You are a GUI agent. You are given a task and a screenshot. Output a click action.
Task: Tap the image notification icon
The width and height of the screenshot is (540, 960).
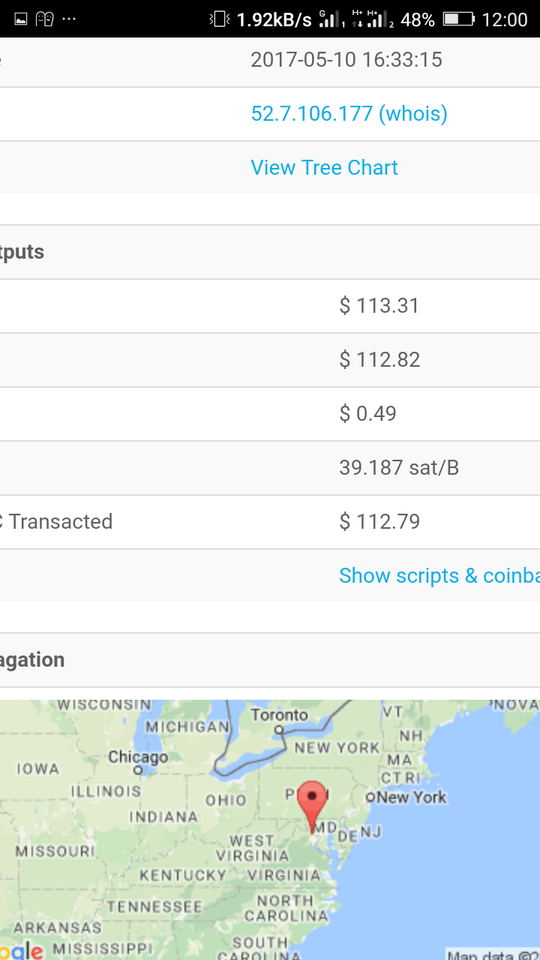point(21,20)
